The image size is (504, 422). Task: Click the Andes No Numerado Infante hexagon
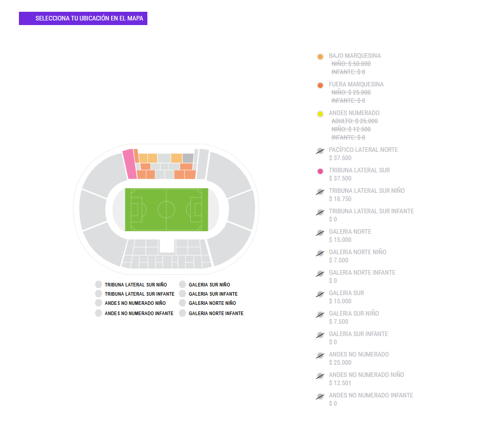99,313
